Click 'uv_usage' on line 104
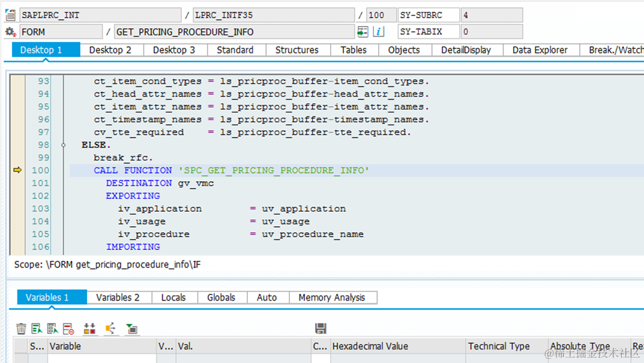 point(286,221)
